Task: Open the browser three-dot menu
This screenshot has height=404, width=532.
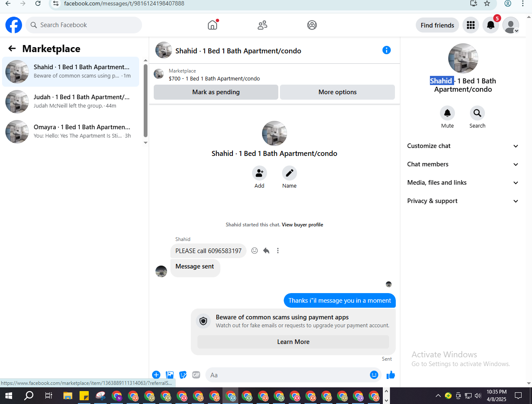Action: [523, 3]
